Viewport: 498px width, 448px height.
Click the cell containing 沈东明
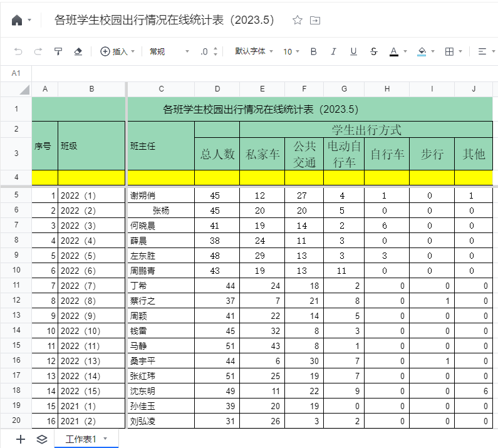161,391
